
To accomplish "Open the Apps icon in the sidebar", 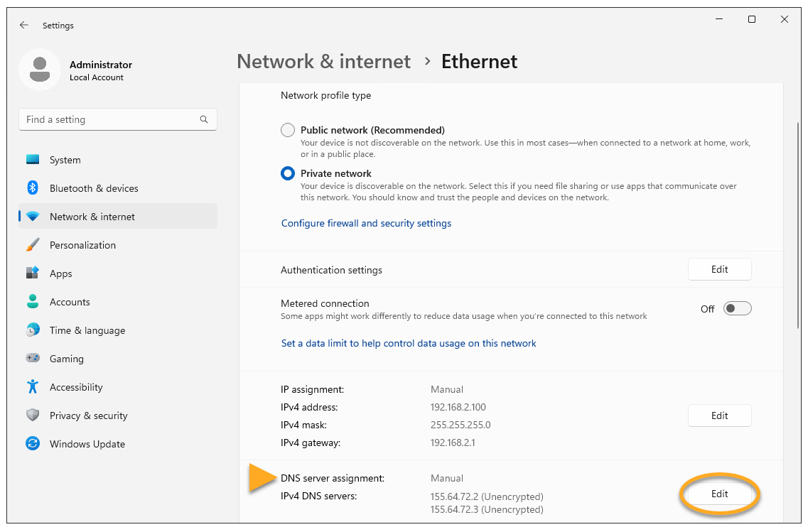I will (33, 273).
